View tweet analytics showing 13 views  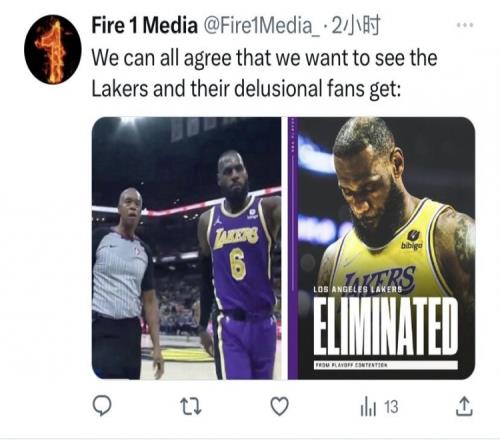click(x=379, y=407)
